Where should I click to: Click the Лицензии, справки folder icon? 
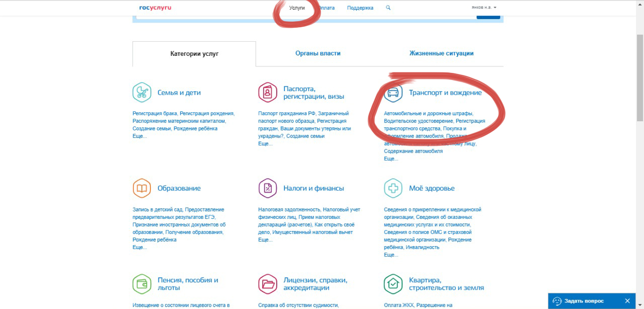point(268,284)
